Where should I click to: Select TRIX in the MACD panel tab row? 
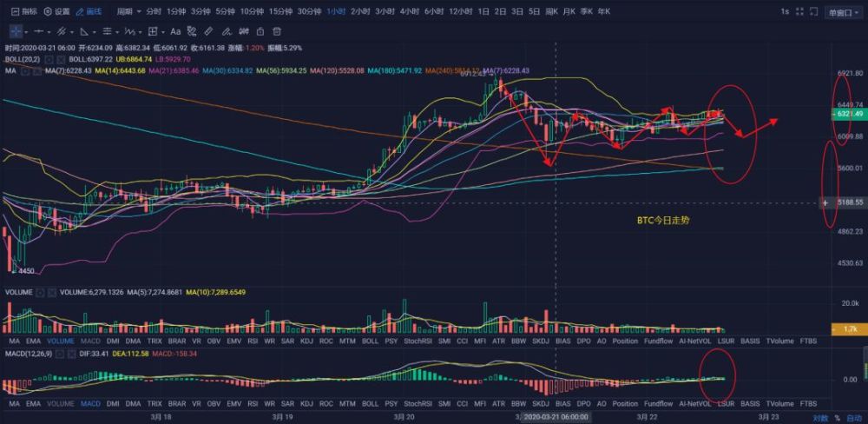[154, 404]
